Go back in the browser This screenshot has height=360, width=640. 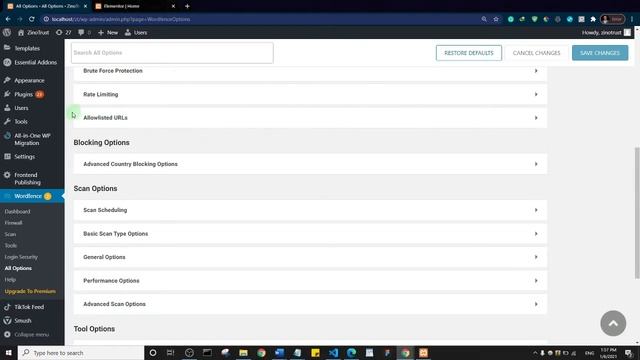(8, 19)
